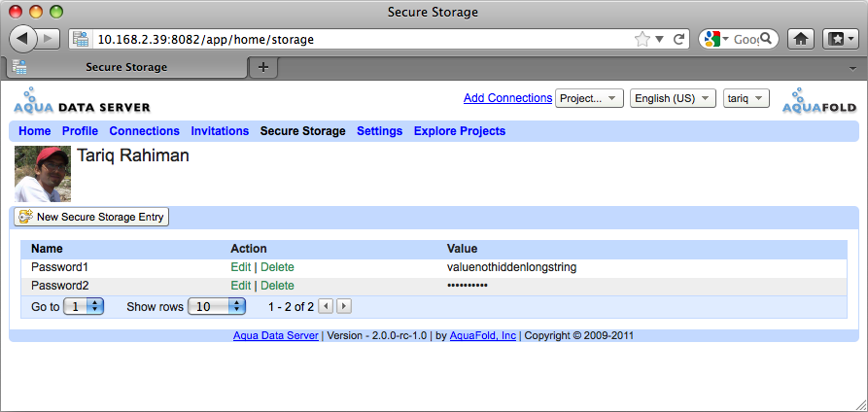Open the English (US) language dropdown
Screen dimensions: 868x412
673,98
